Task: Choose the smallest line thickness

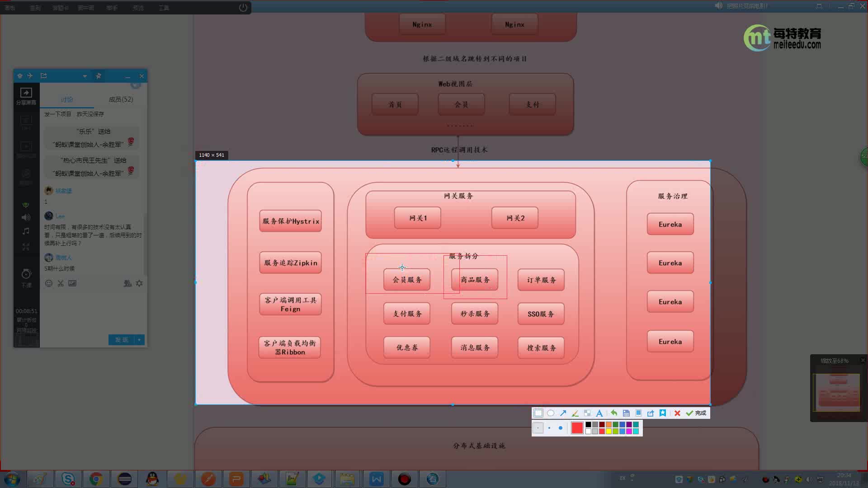Action: pos(538,428)
